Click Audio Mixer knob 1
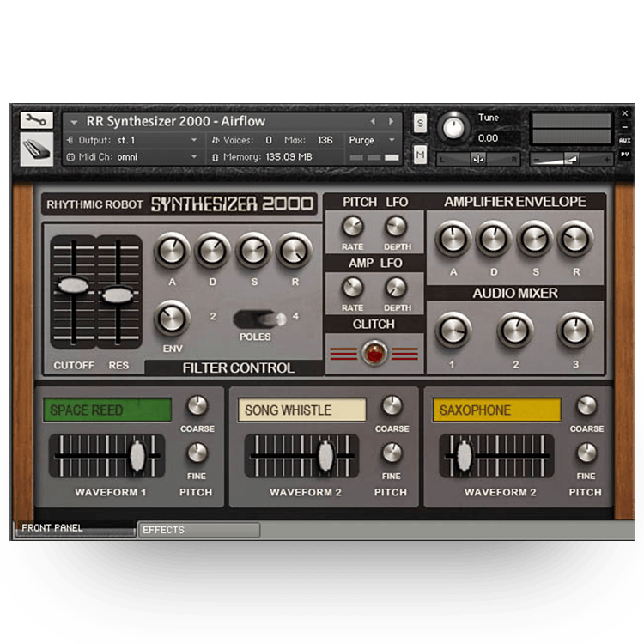The image size is (644, 644). click(x=453, y=331)
